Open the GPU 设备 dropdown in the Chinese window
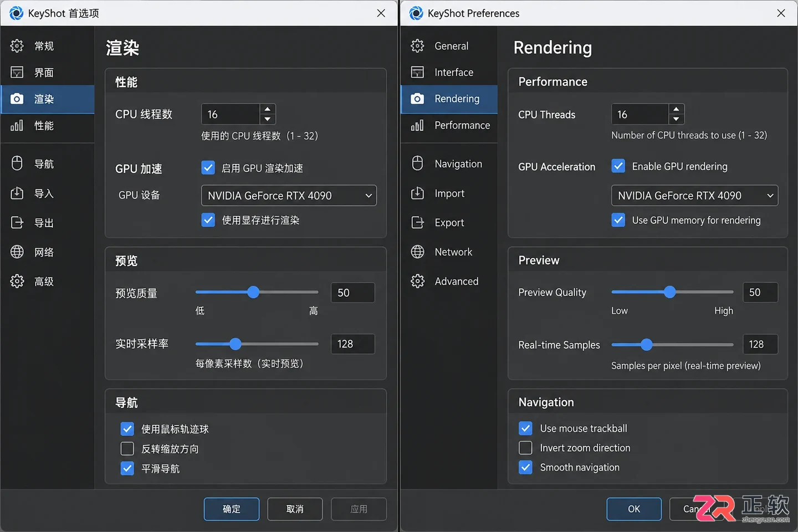 (x=289, y=196)
